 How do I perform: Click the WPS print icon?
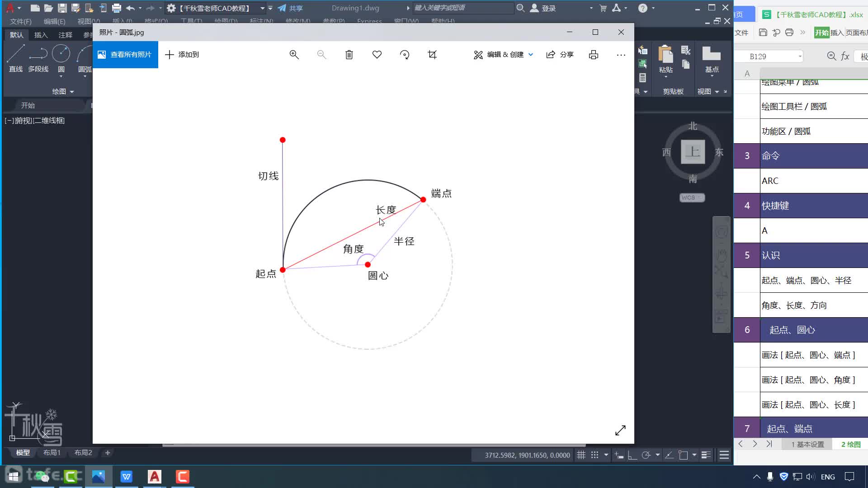[789, 33]
